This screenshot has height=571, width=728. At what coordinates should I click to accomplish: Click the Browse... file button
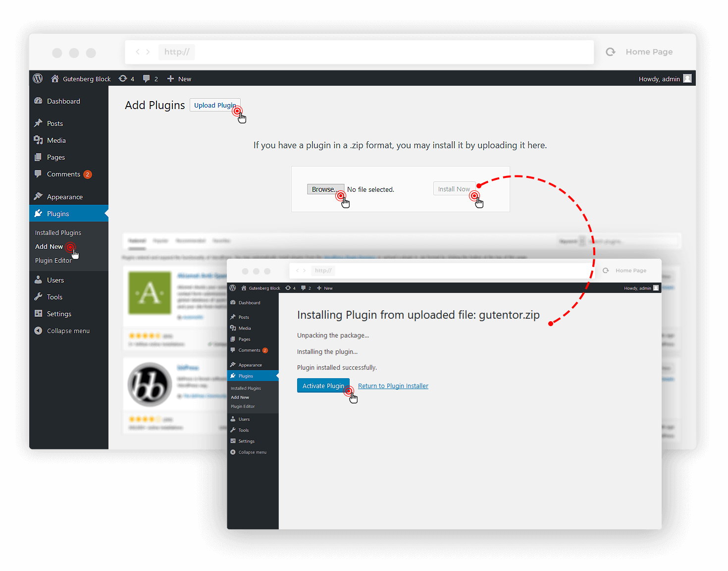point(325,189)
